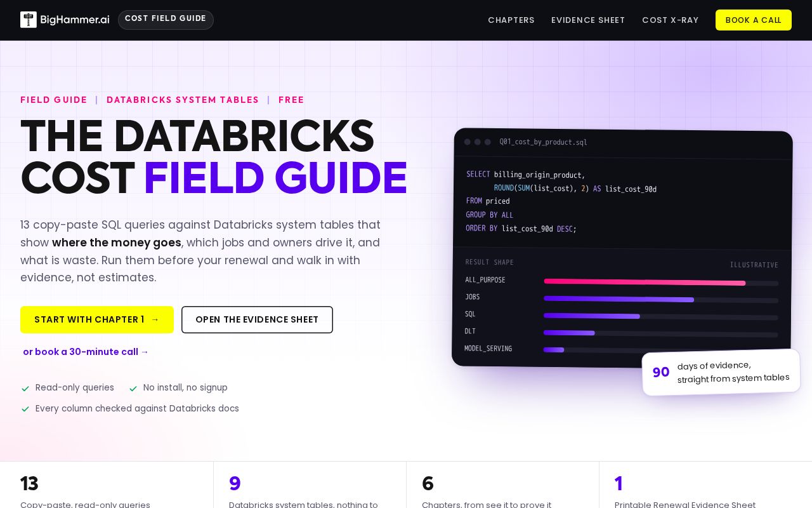812x508 pixels.
Task: Click Open the Evidence Sheet button
Action: [257, 319]
